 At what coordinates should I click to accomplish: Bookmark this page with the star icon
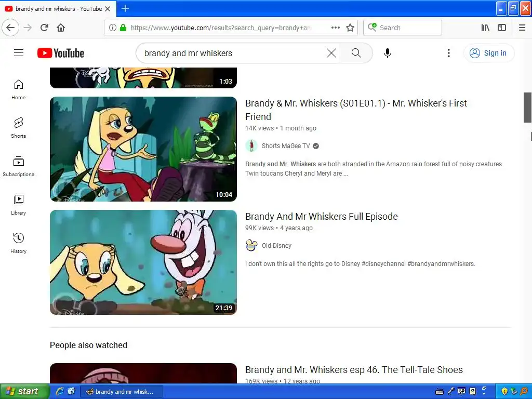click(x=350, y=28)
